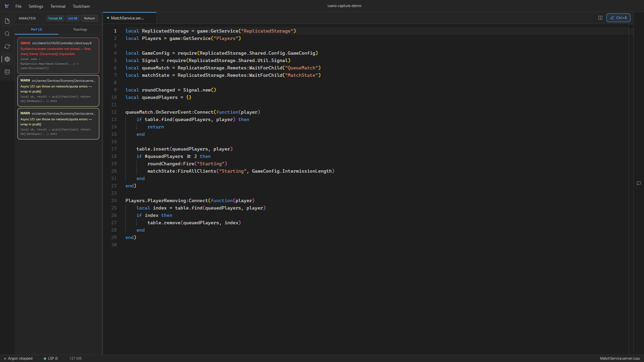Click the LSP status indicator

click(51, 358)
